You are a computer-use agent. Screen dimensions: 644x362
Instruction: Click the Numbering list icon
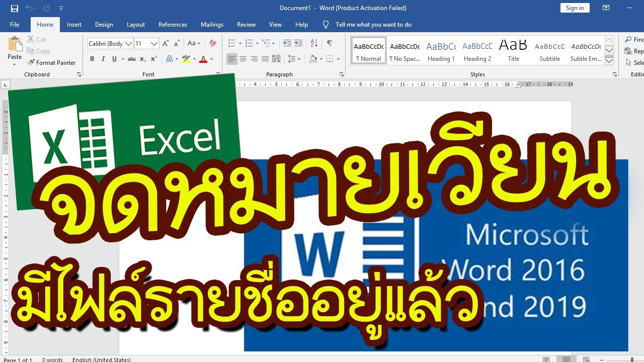point(249,44)
